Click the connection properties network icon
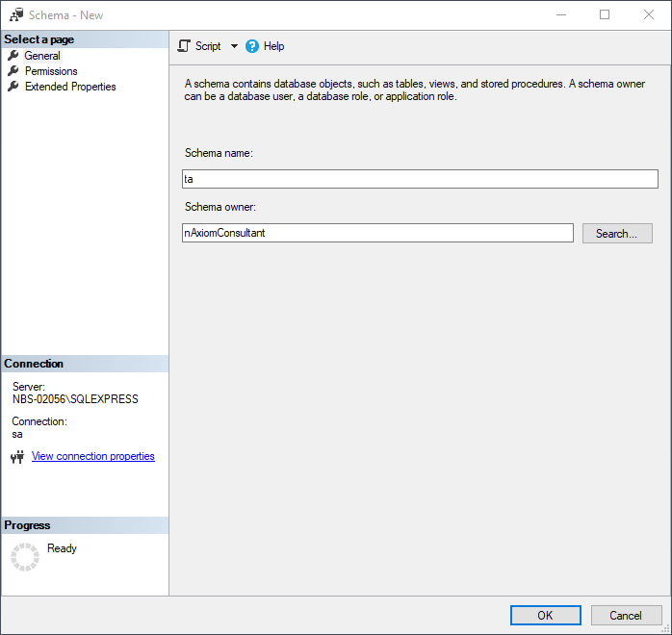Image resolution: width=672 pixels, height=635 pixels. pos(16,457)
